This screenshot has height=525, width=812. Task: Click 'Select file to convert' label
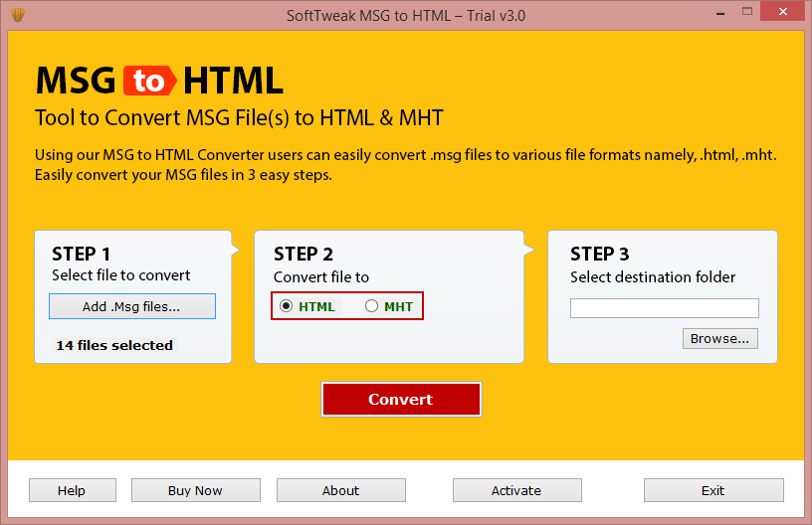pyautogui.click(x=121, y=275)
